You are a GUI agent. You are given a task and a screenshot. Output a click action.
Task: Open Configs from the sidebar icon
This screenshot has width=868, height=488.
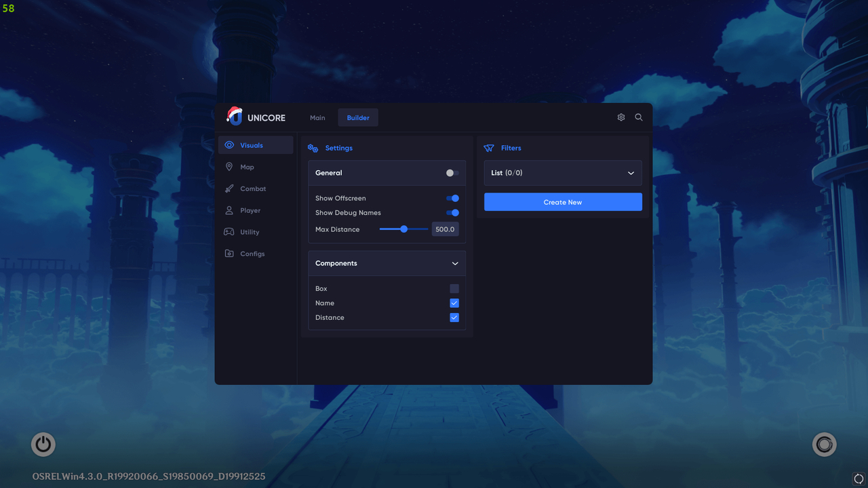click(x=230, y=253)
